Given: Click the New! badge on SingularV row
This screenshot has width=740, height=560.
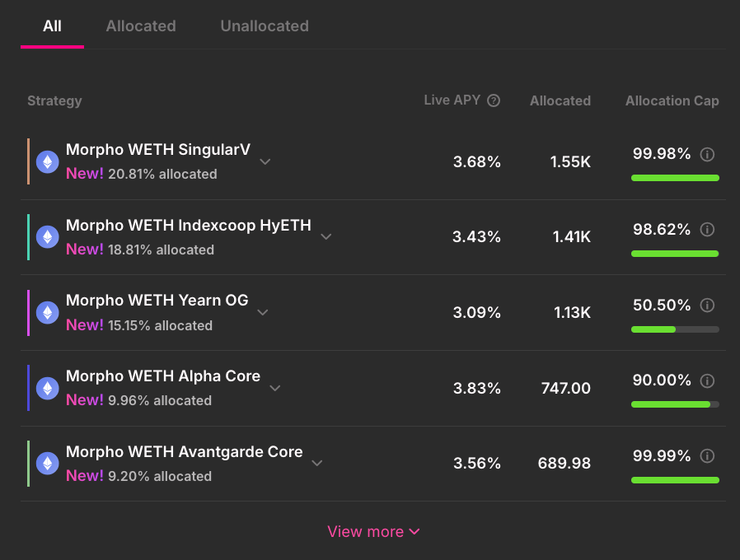Looking at the screenshot, I should click(x=85, y=174).
